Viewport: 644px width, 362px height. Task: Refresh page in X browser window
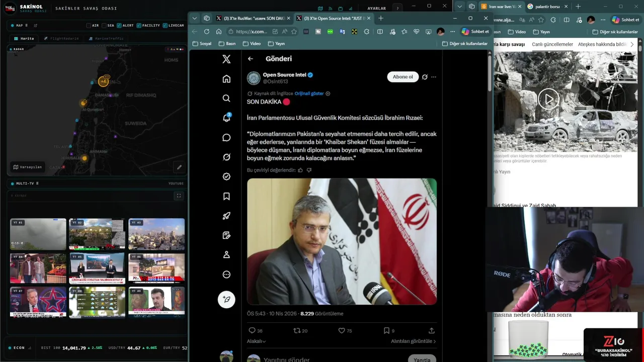206,31
